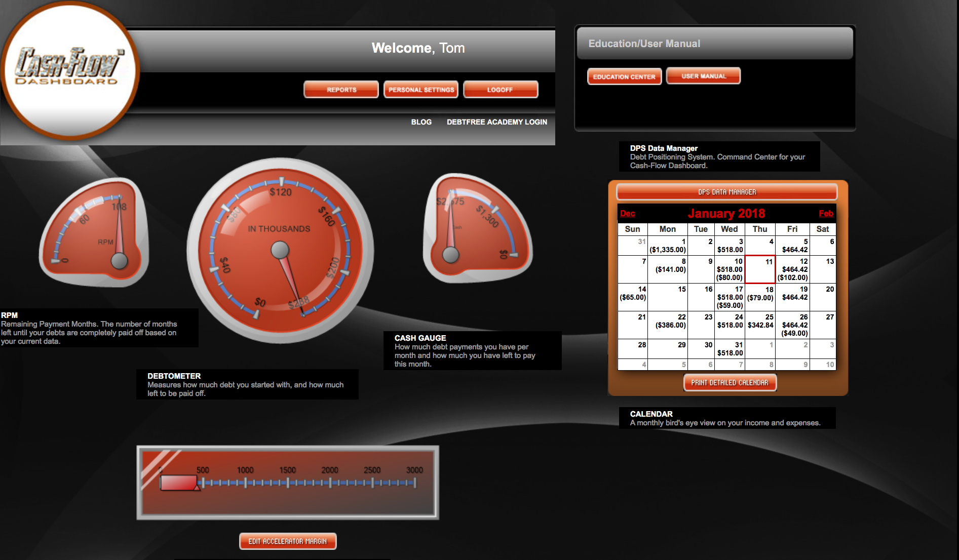Image resolution: width=959 pixels, height=560 pixels.
Task: Navigate to previous month Dec
Action: pos(627,214)
